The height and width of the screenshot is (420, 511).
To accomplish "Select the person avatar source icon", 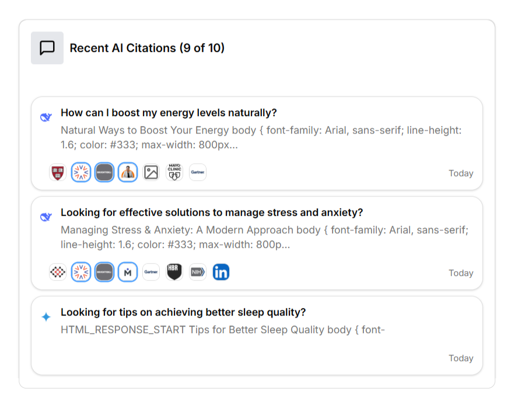I will click(128, 172).
